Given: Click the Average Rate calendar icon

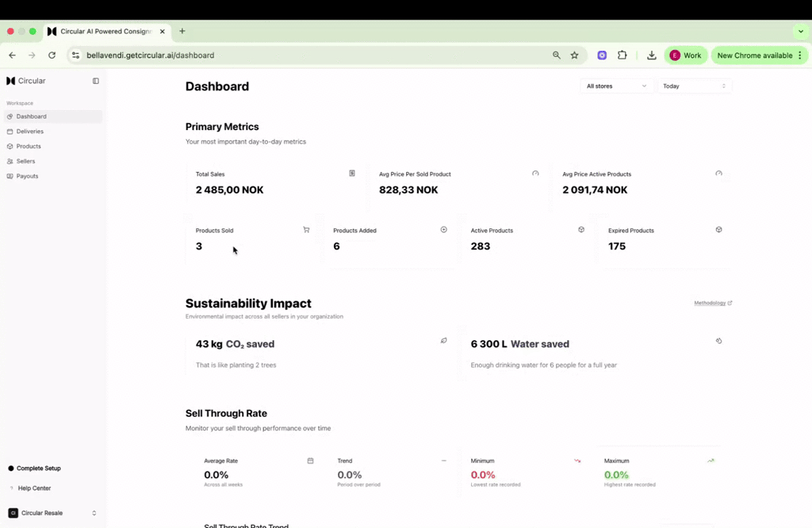Looking at the screenshot, I should point(310,461).
